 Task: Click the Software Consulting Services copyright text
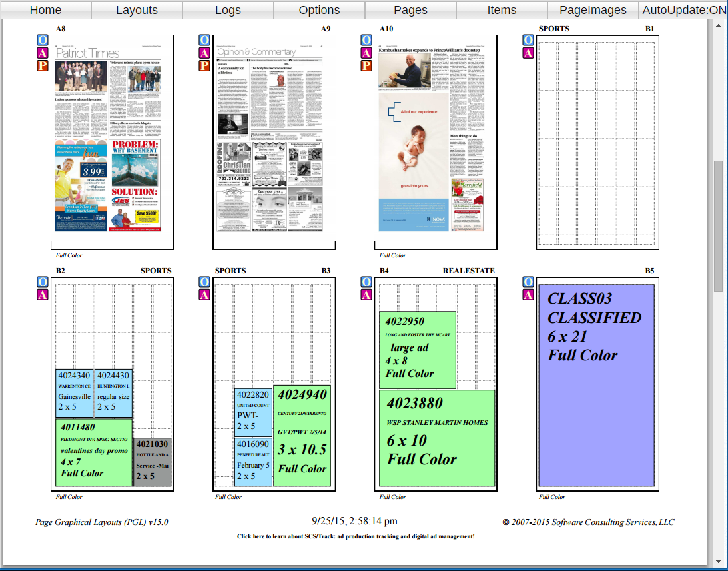point(588,522)
